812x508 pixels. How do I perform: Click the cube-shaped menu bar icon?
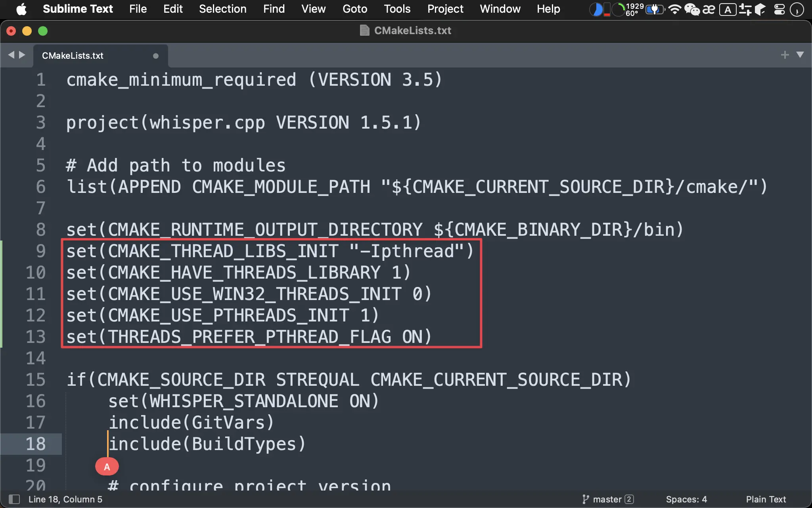[x=760, y=9]
